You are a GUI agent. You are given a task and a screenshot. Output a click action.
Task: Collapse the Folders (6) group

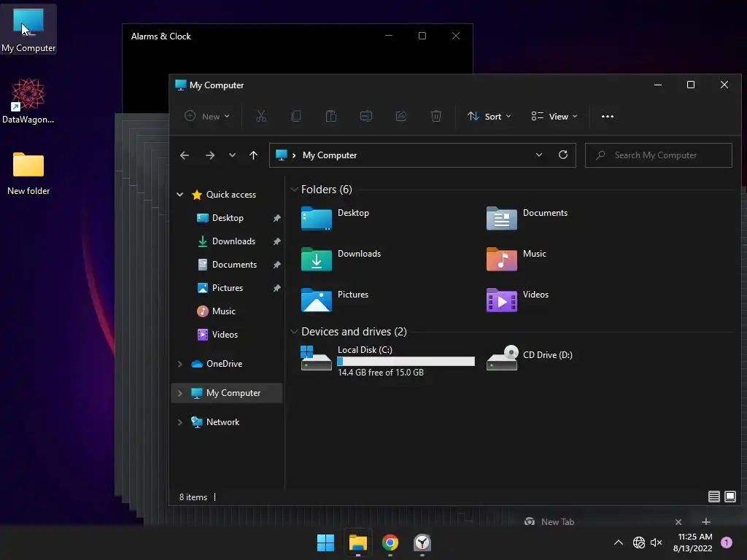(x=294, y=190)
